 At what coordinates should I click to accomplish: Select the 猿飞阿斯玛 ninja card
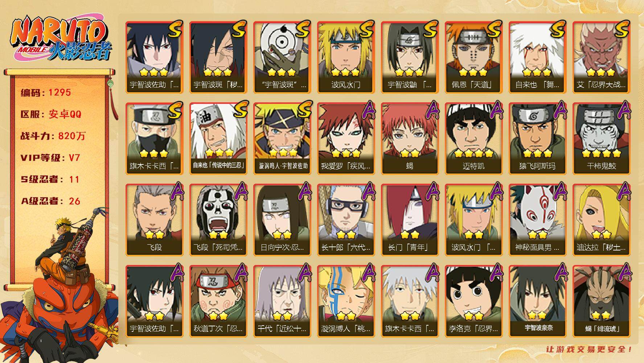point(537,138)
